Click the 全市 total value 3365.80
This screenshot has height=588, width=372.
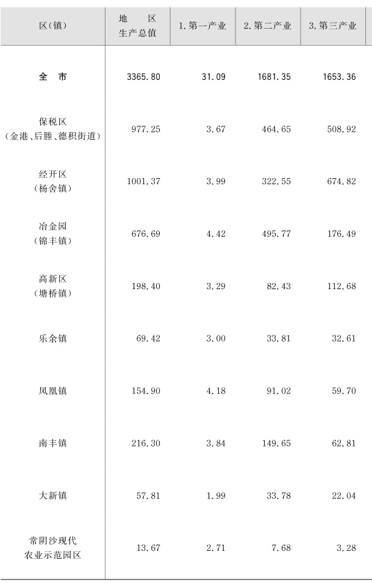pyautogui.click(x=143, y=77)
